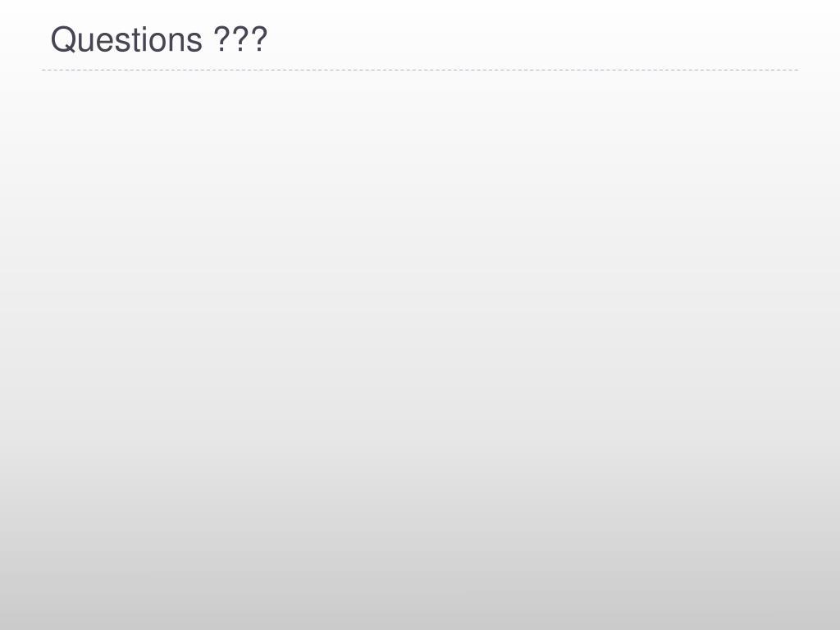Click the white space right of the title

(536, 39)
